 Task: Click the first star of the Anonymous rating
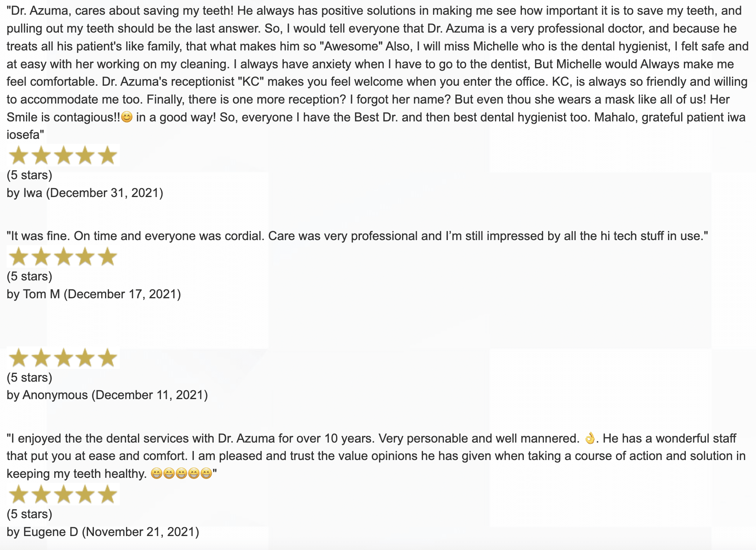tap(18, 358)
